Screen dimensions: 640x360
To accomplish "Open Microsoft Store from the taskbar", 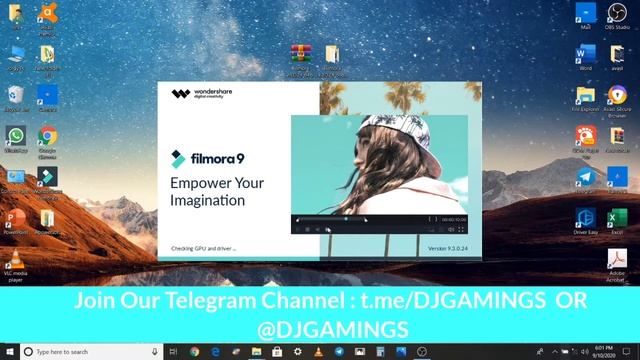I will 277,351.
